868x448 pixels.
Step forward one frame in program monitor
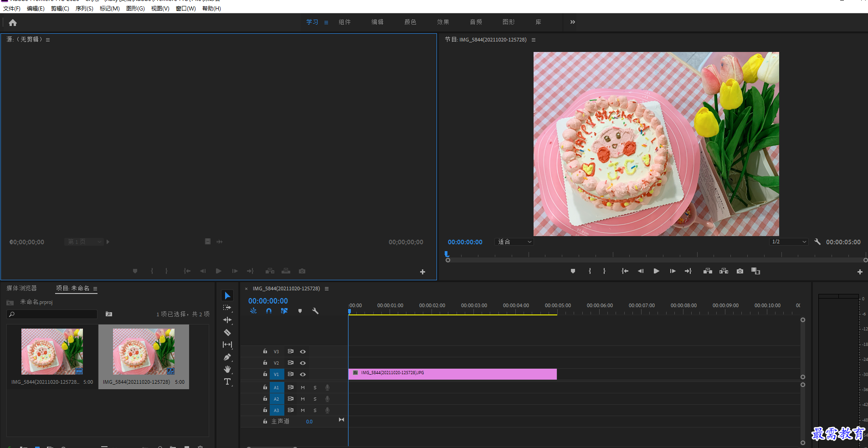(673, 271)
